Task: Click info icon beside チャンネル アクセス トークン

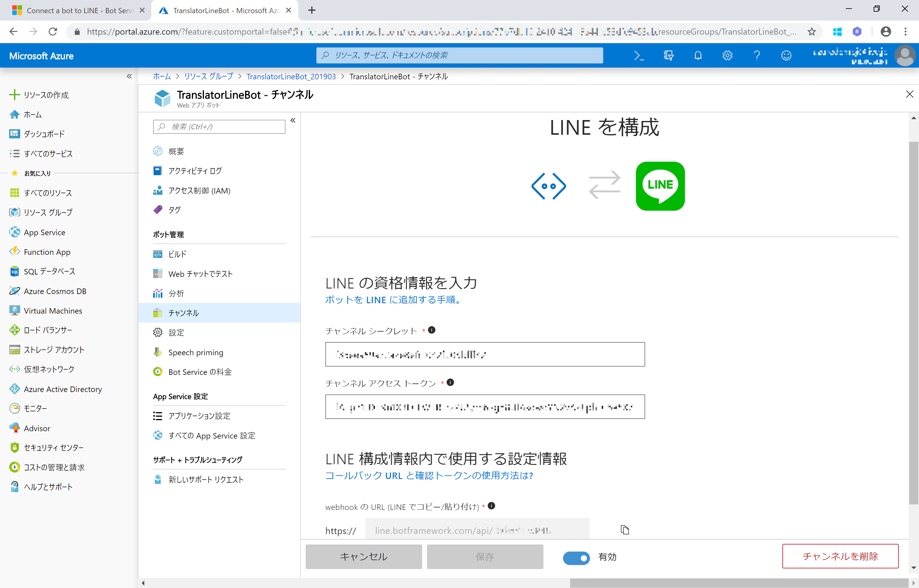Action: pos(450,382)
